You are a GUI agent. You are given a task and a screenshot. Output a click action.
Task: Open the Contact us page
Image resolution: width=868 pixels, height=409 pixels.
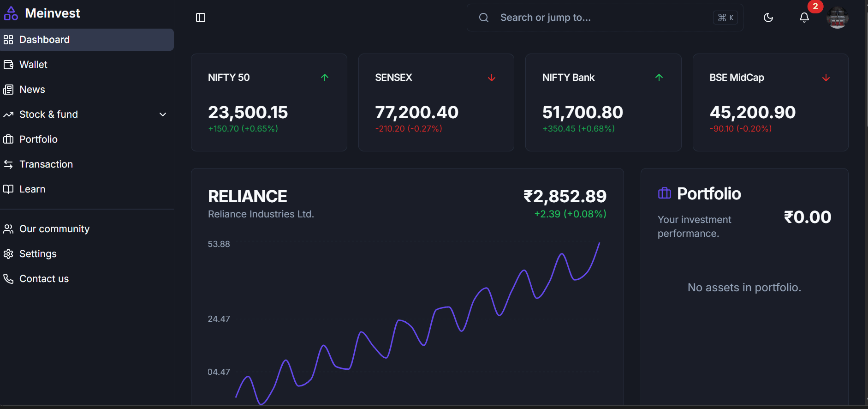44,279
